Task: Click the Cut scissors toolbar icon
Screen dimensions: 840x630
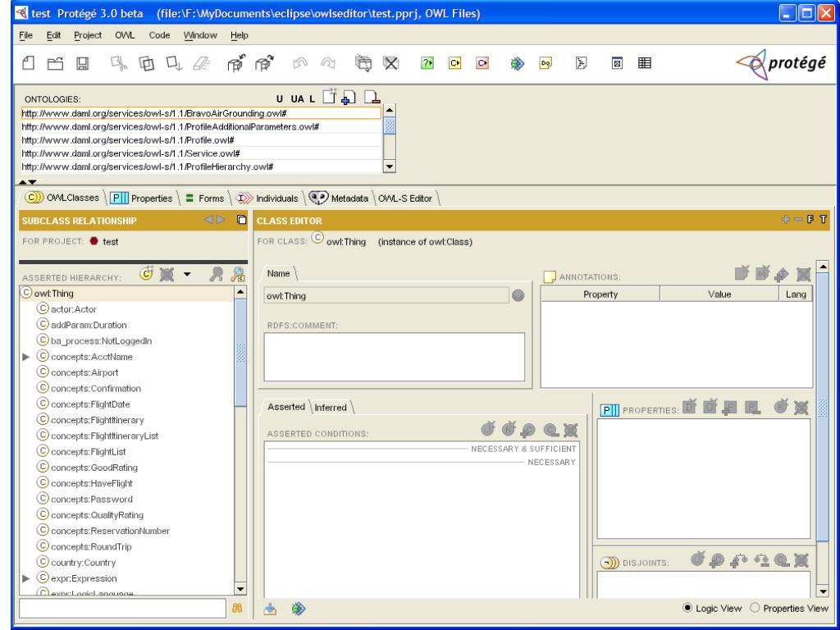Action: pos(119,63)
